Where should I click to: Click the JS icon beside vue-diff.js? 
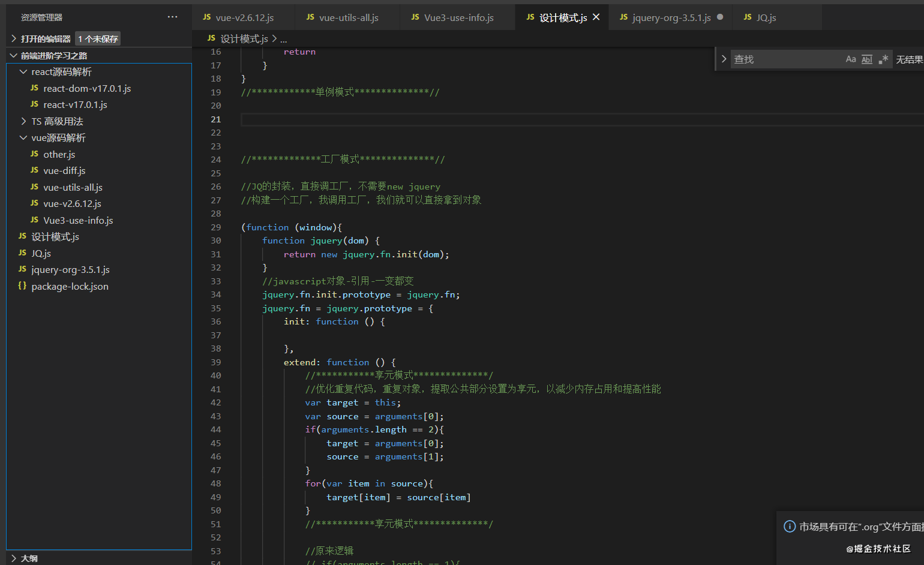34,170
